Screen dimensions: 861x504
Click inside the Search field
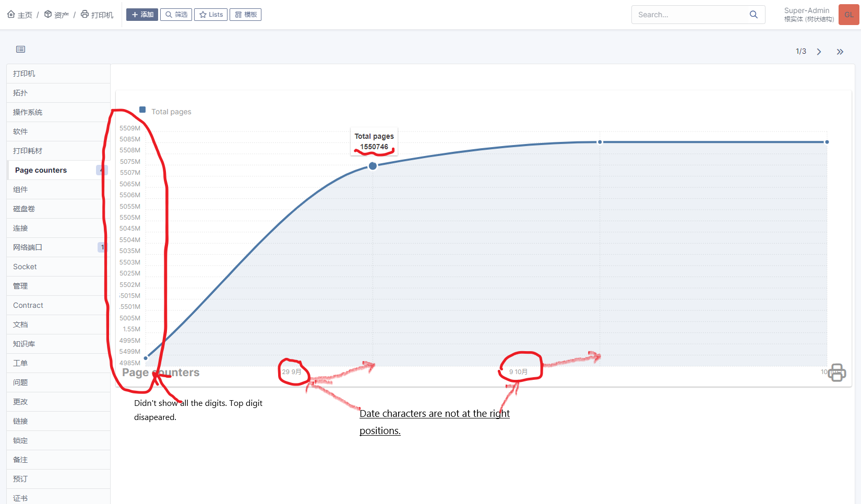689,15
